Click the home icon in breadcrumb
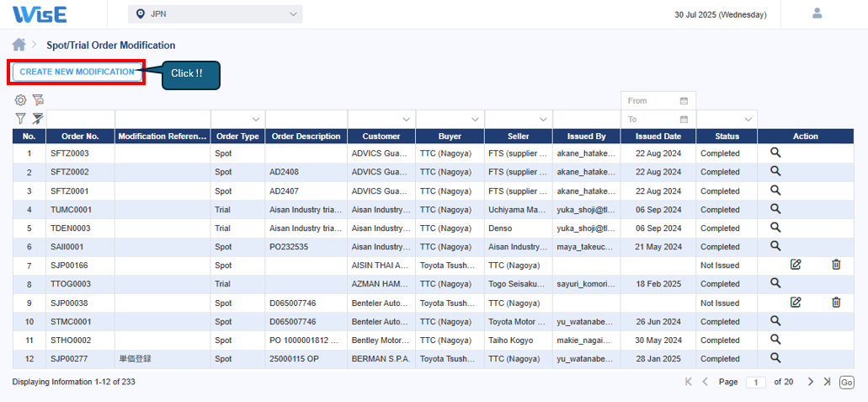This screenshot has height=402, width=868. (19, 45)
